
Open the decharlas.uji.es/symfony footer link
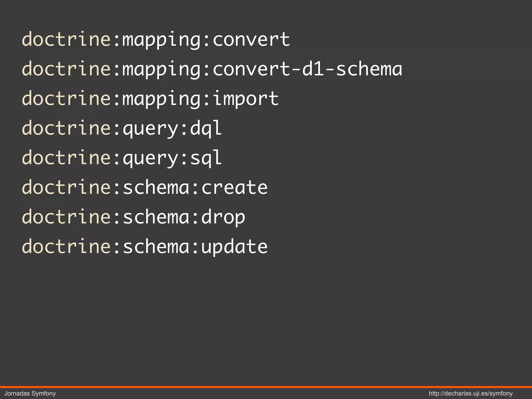point(471,394)
